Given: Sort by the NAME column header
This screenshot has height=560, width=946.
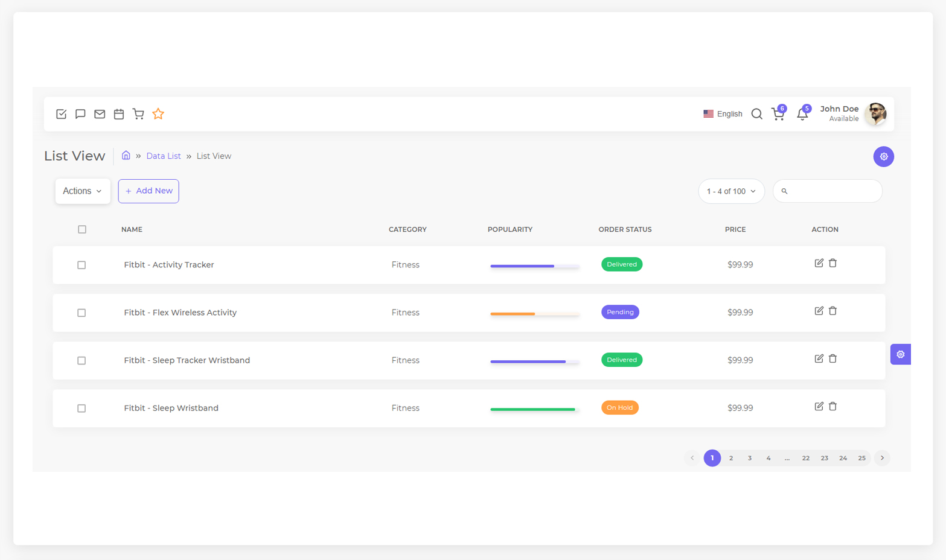Looking at the screenshot, I should 132,229.
